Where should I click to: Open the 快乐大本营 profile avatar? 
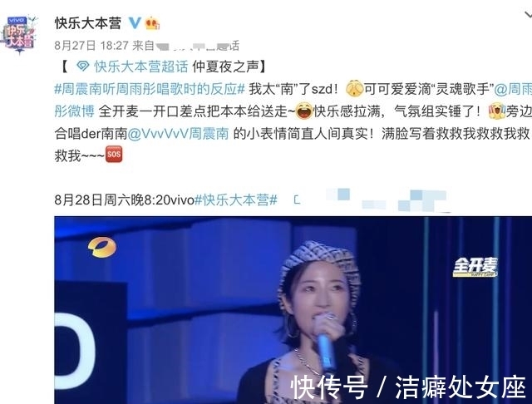(19, 34)
